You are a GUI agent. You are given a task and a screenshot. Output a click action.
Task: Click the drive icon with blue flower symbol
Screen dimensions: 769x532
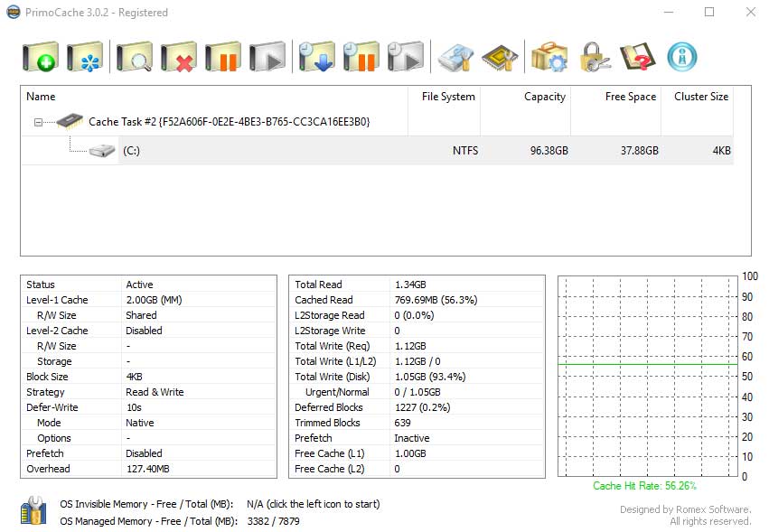tap(85, 56)
